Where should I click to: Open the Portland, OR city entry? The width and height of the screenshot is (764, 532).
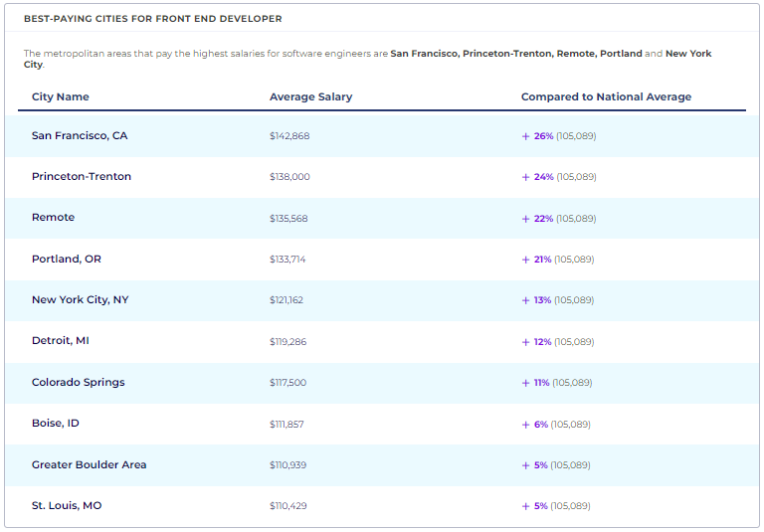[67, 260]
